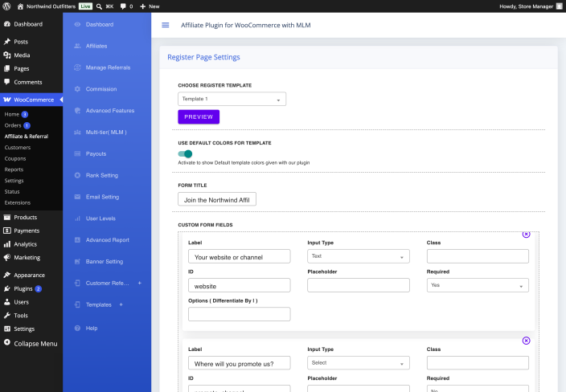This screenshot has width=566, height=392.
Task: Click the Advanced Features icon
Action: click(x=77, y=110)
